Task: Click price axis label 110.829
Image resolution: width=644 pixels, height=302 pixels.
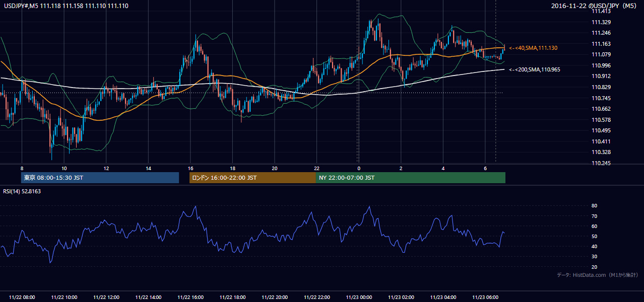Action: tap(601, 87)
